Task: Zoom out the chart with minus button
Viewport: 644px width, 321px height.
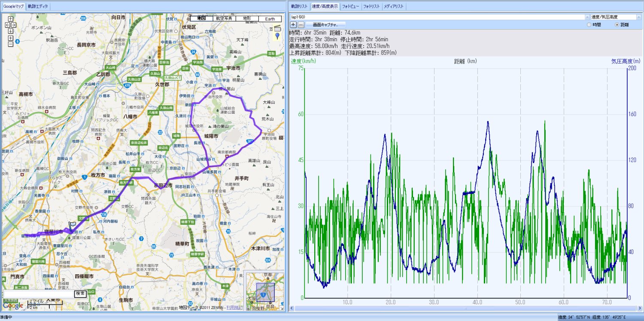Action: tap(301, 25)
